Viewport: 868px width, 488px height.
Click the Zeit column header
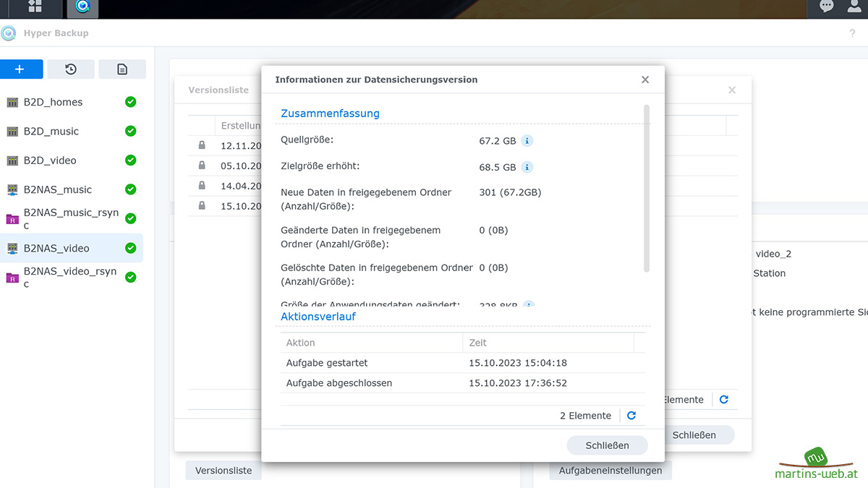pyautogui.click(x=548, y=343)
